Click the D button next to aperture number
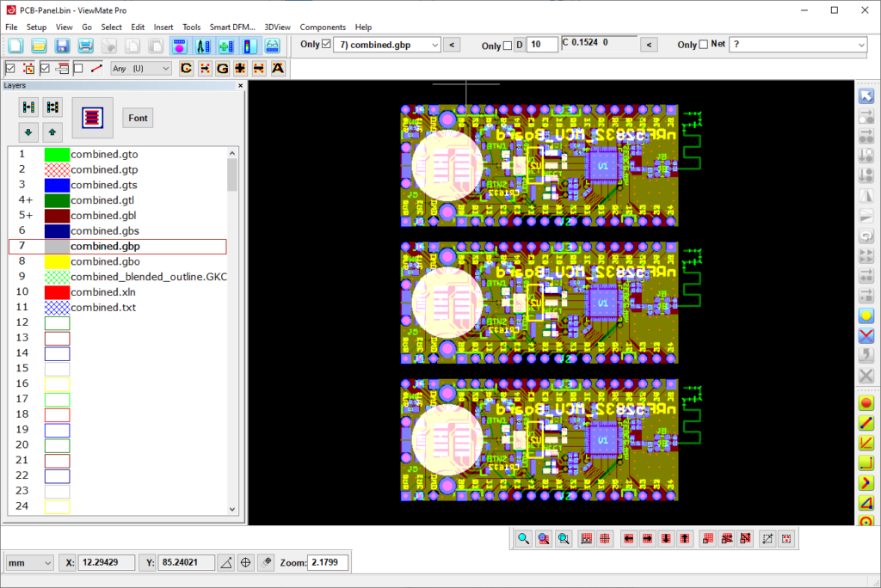Screen dimensions: 881x588 (520, 45)
